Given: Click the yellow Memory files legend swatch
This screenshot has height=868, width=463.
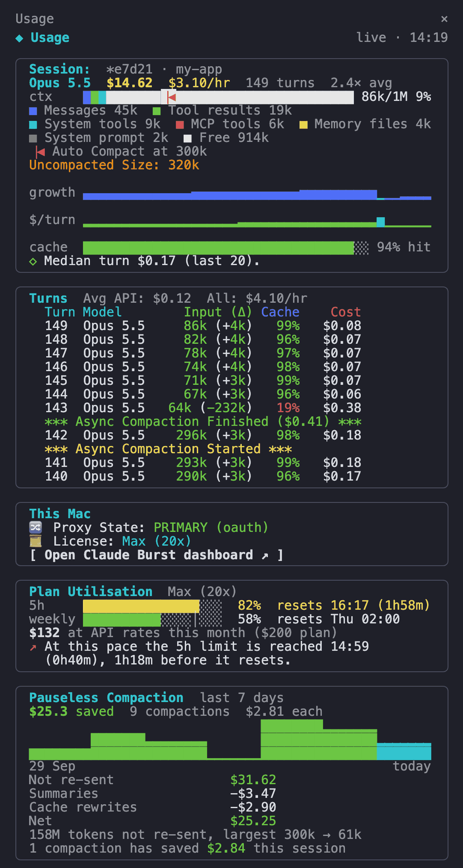Looking at the screenshot, I should coord(304,124).
